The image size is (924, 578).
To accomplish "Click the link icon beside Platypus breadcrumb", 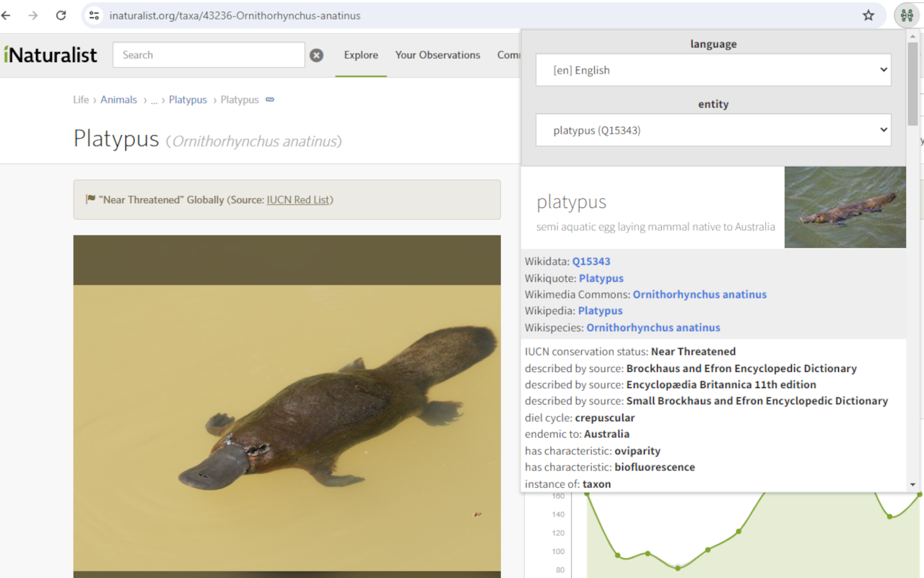I will point(270,100).
